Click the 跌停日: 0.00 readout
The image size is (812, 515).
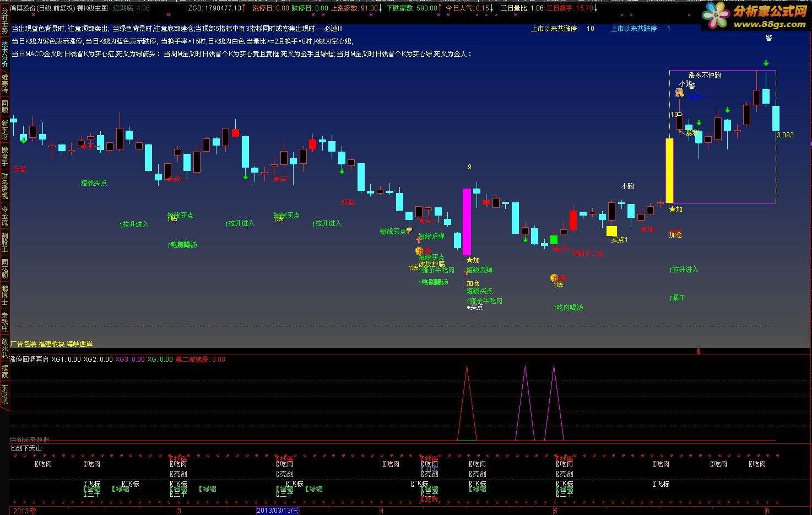pyautogui.click(x=310, y=8)
